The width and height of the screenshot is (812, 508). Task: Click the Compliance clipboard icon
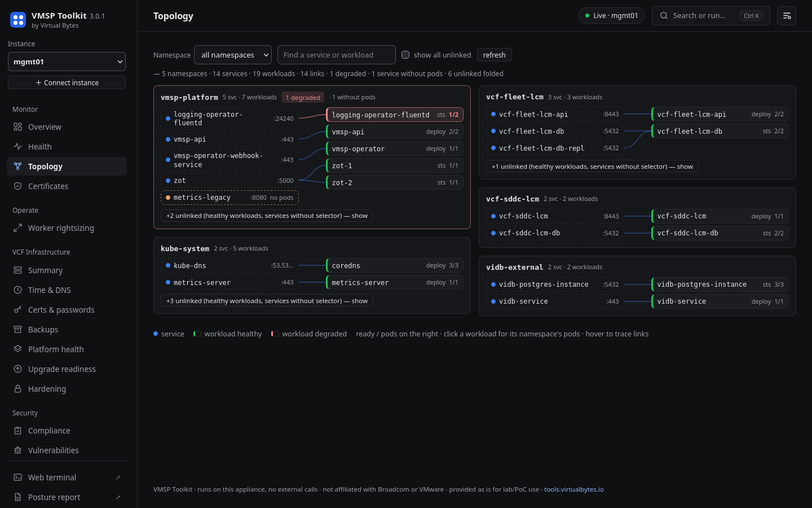(17, 431)
